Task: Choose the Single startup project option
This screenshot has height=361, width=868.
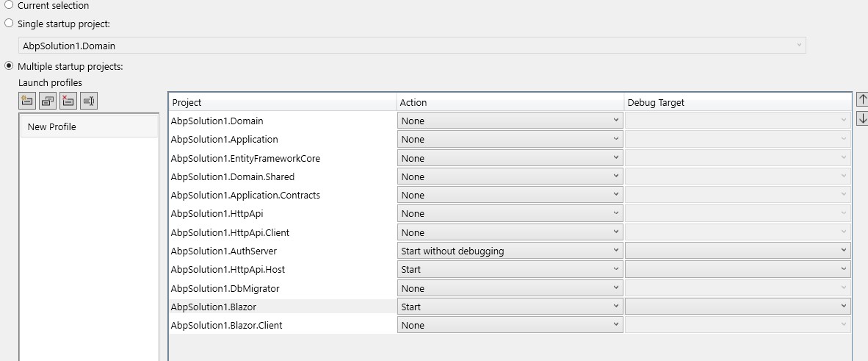Action: tap(9, 24)
